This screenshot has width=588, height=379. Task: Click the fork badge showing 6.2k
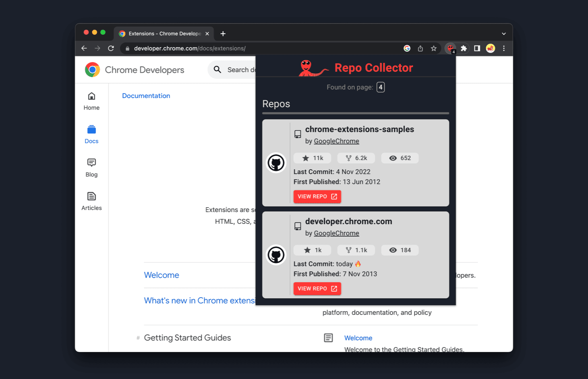coord(356,158)
